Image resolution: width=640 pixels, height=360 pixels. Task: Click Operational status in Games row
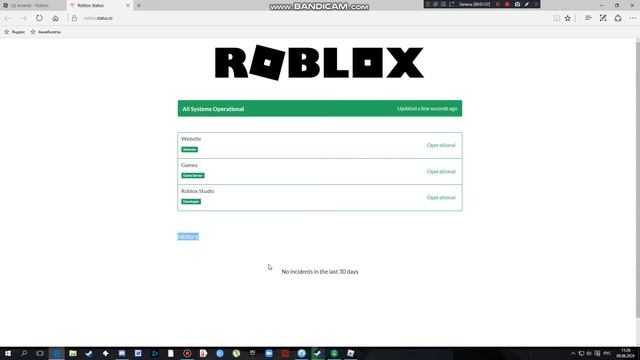coord(441,171)
